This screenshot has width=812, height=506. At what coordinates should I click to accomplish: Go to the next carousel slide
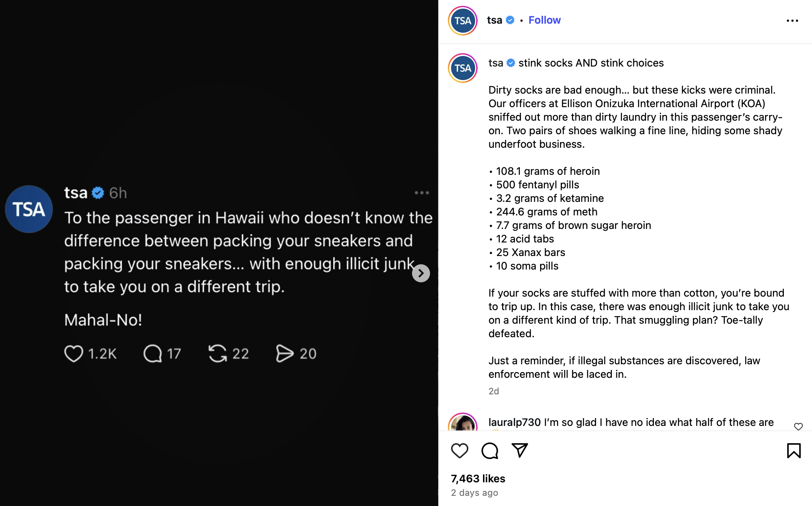[421, 273]
